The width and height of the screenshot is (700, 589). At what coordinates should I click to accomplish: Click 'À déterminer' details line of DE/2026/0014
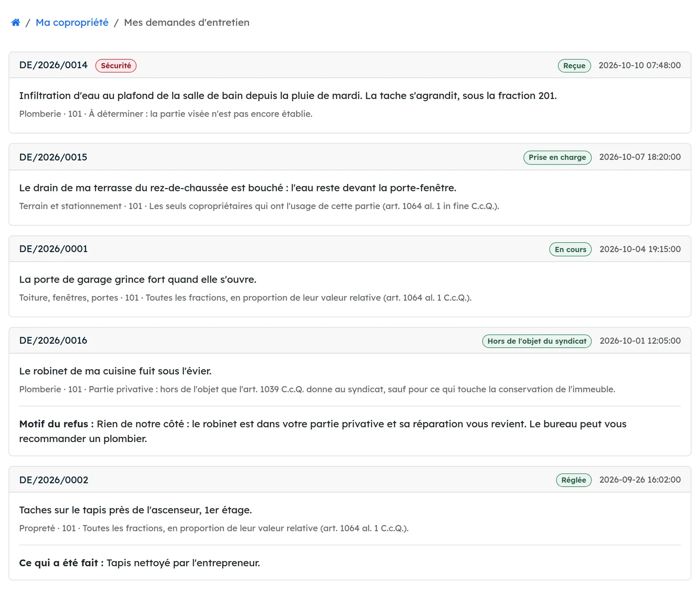click(x=166, y=114)
